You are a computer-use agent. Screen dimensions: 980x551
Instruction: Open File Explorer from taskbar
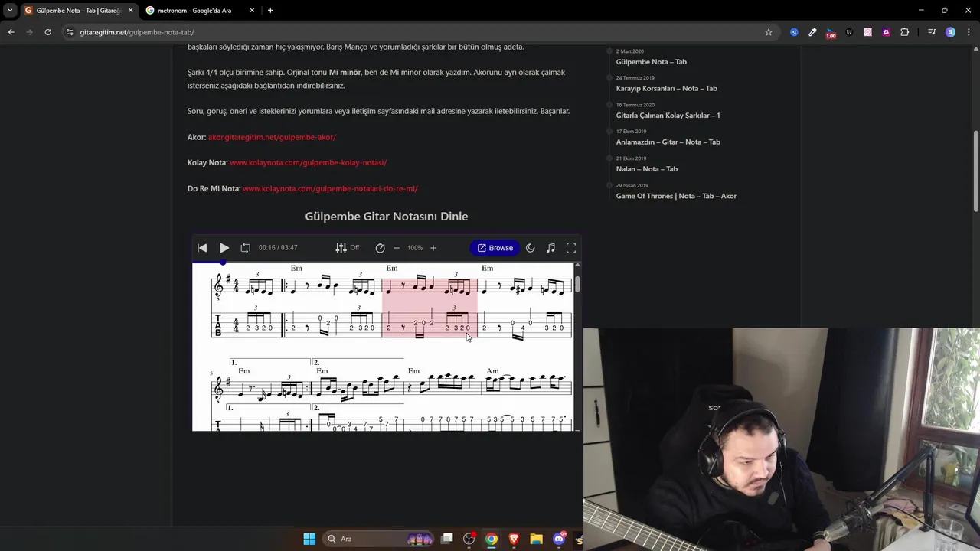[536, 539]
